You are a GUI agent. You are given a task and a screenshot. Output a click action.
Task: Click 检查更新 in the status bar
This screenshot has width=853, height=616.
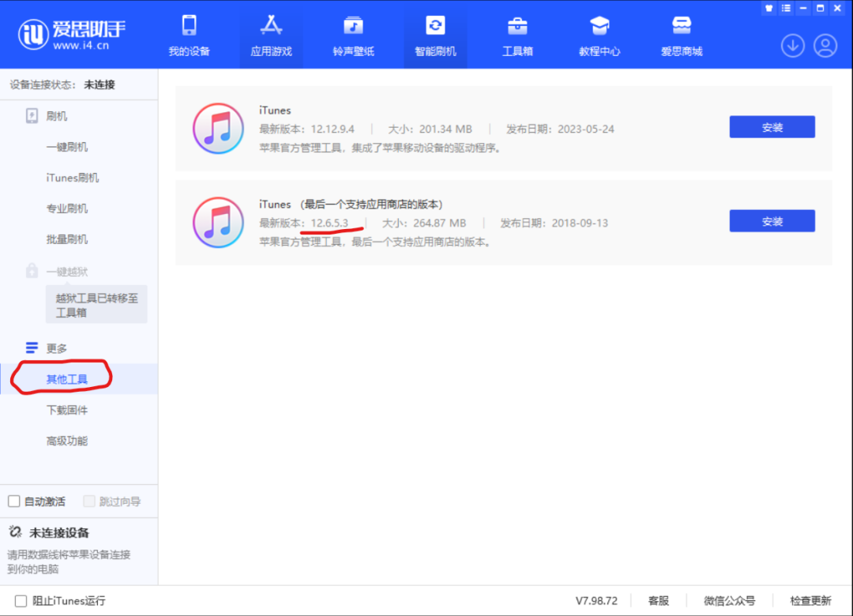[x=810, y=601]
